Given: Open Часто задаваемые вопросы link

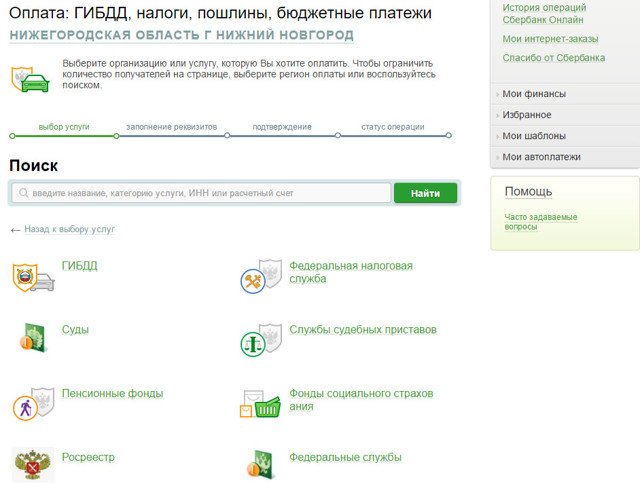Looking at the screenshot, I should 541,222.
